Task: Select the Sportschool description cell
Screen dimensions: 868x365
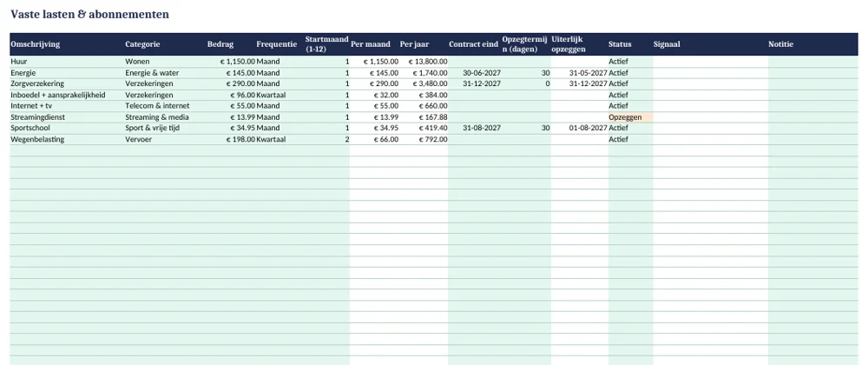Action: pyautogui.click(x=67, y=128)
